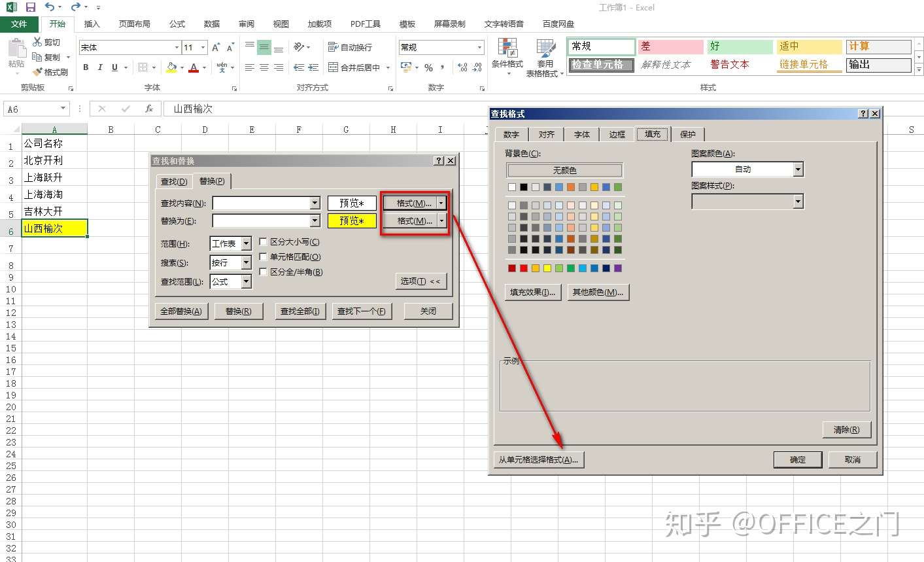Open the 文件 menu tab
The height and width of the screenshot is (562, 924).
pos(19,24)
